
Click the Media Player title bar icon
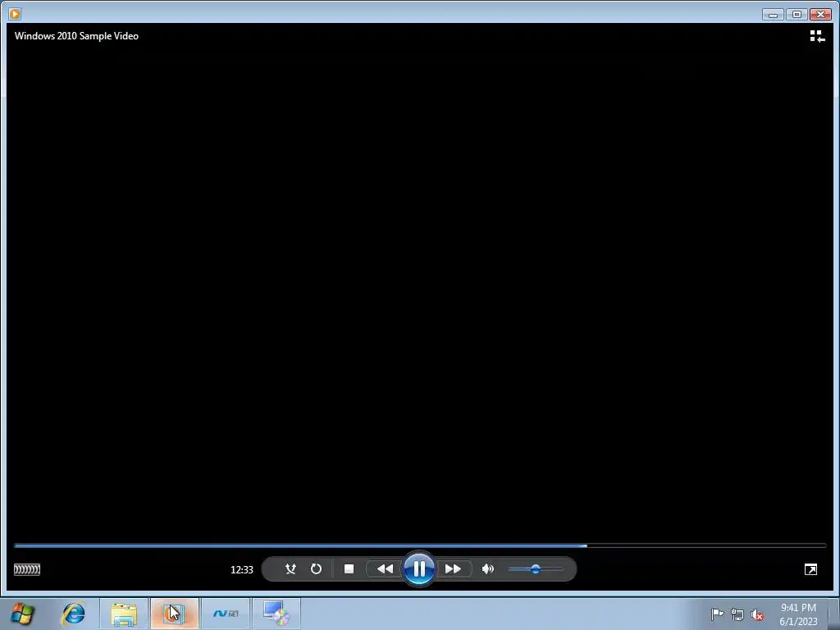15,13
